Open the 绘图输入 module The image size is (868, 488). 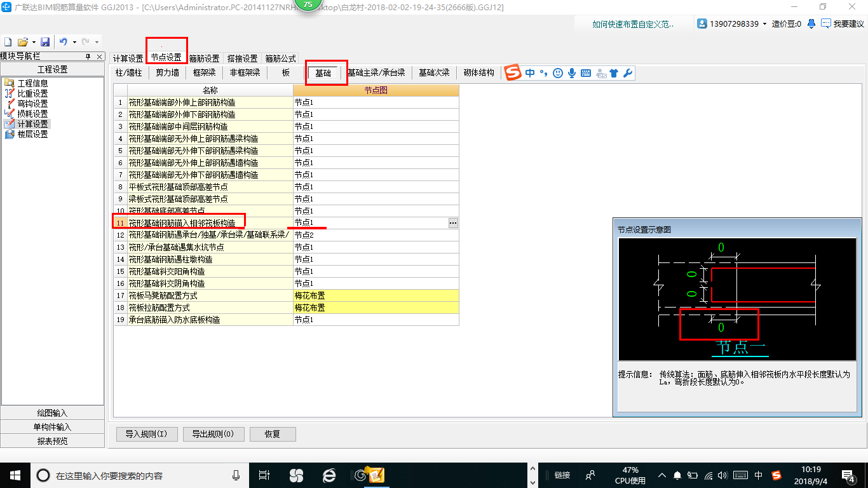click(52, 413)
